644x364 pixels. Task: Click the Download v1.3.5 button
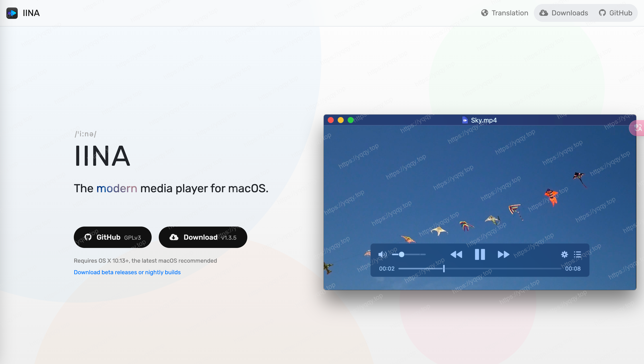tap(203, 237)
